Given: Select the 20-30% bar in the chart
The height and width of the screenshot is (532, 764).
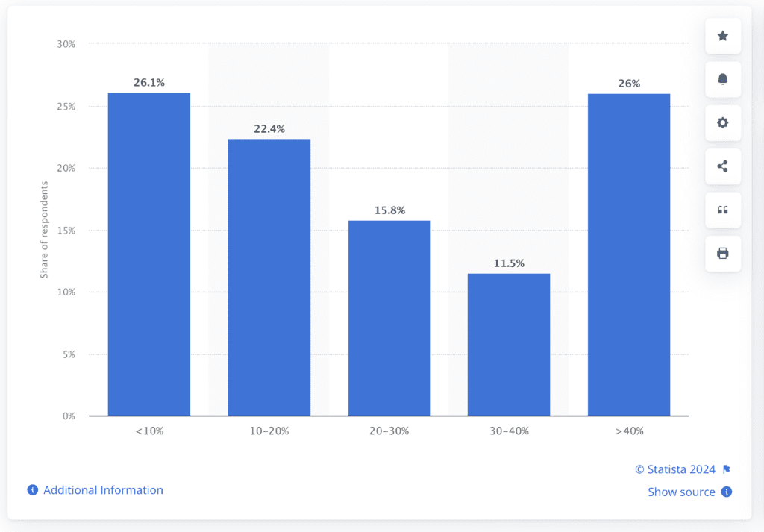Looking at the screenshot, I should (389, 317).
